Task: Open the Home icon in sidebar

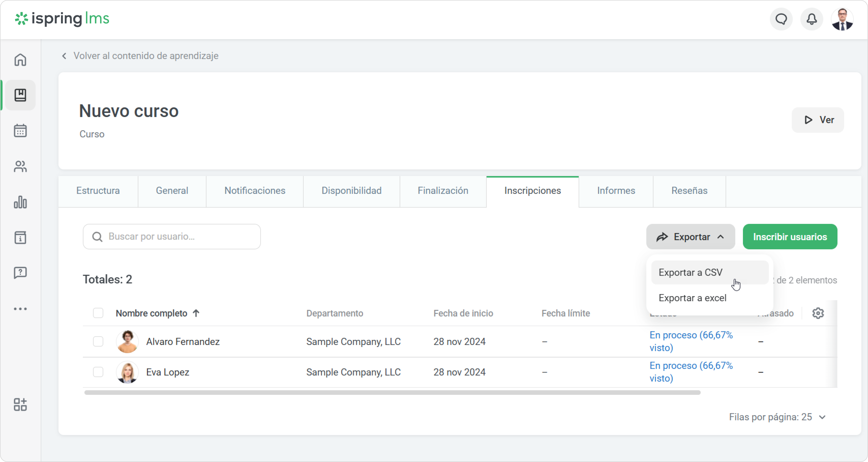Action: 20,60
